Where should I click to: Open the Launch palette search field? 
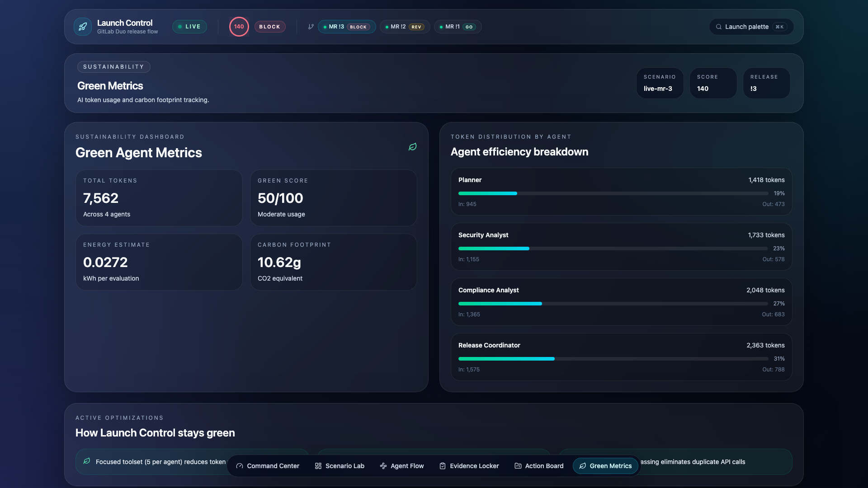pyautogui.click(x=751, y=27)
